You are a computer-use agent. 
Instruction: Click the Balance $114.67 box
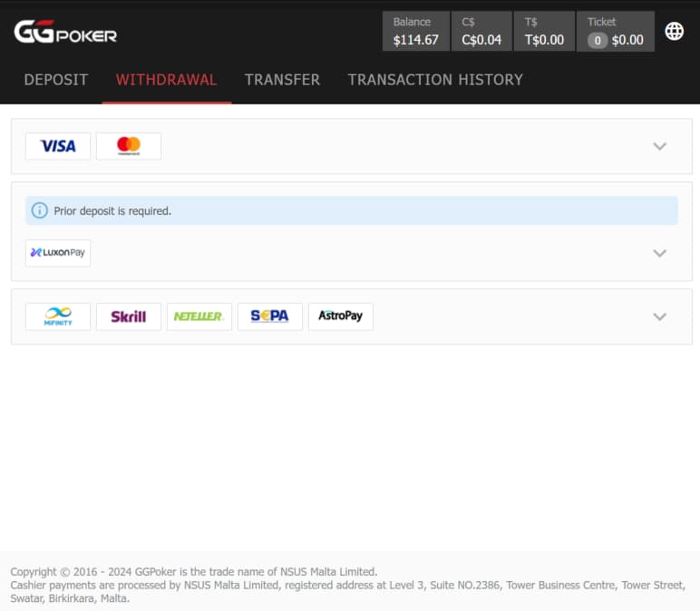click(416, 31)
